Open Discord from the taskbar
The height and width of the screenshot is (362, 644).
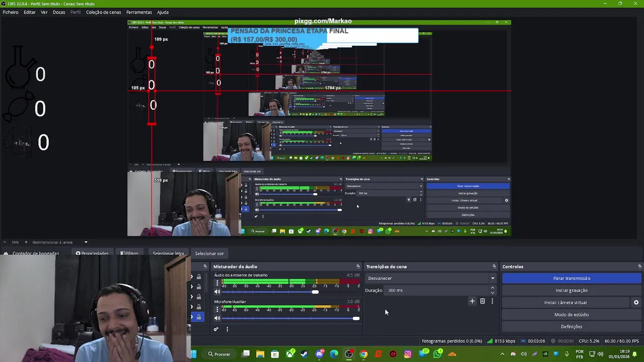pos(319,354)
